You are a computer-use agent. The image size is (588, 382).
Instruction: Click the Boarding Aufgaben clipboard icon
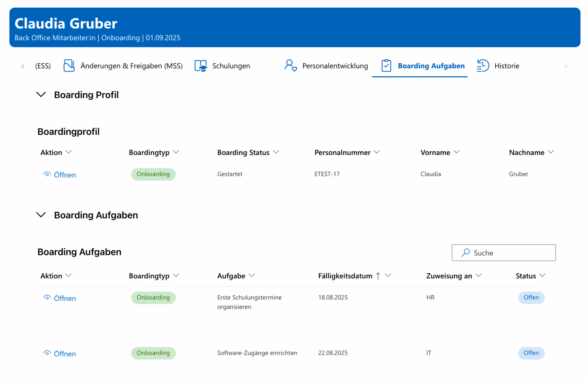(387, 66)
